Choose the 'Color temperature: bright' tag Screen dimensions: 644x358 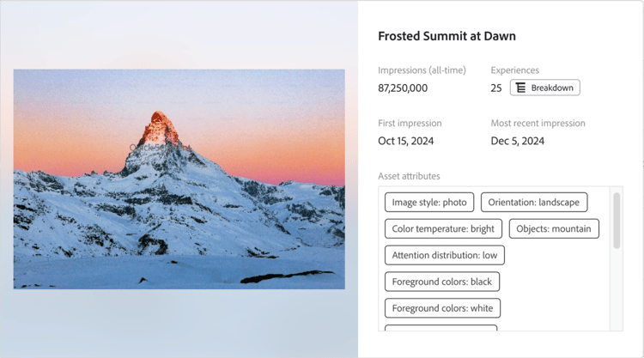443,229
